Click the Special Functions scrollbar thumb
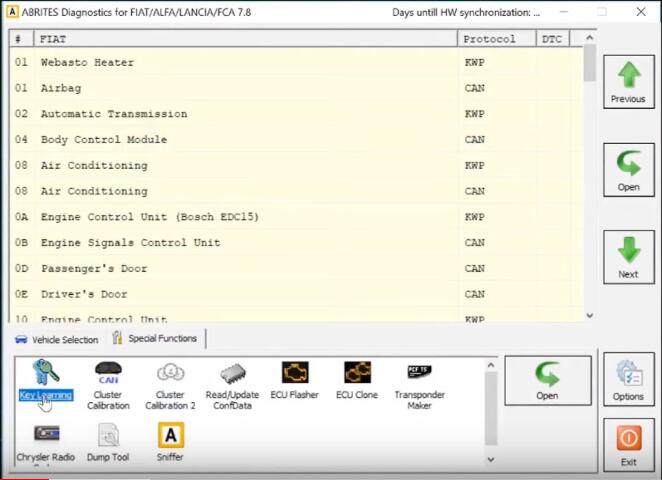 [491, 408]
